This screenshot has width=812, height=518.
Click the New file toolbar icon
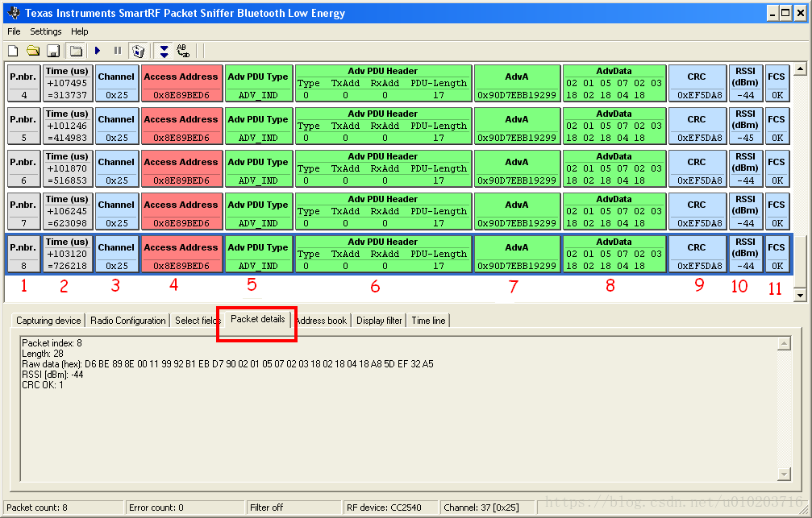(13, 51)
